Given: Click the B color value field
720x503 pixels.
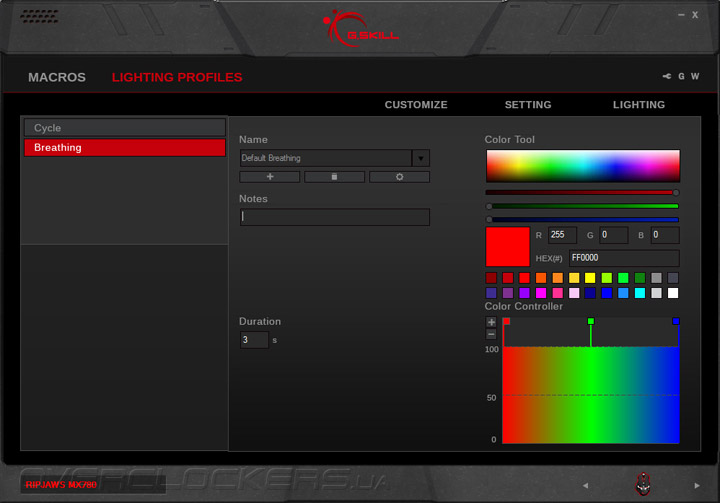Looking at the screenshot, I should point(665,235).
